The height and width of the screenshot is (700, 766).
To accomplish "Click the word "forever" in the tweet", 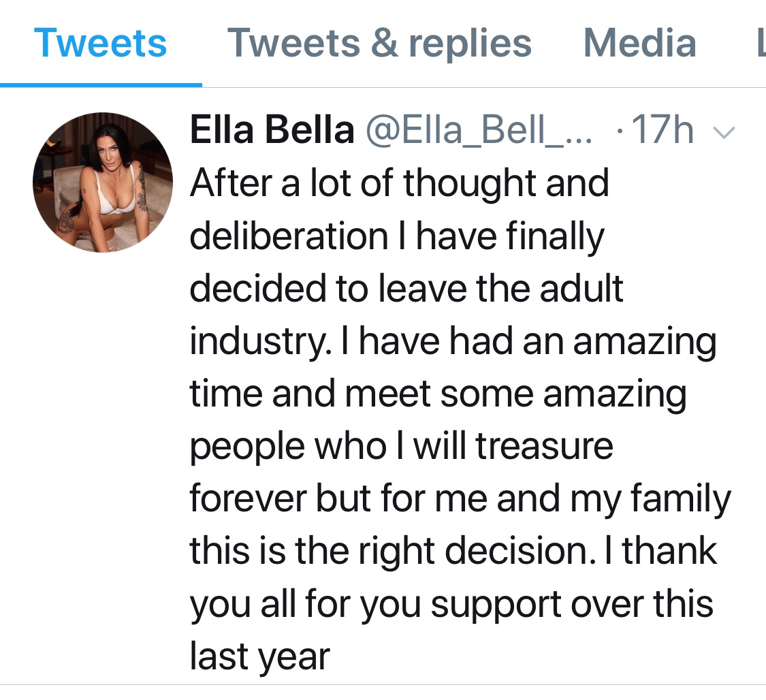I will tap(247, 498).
